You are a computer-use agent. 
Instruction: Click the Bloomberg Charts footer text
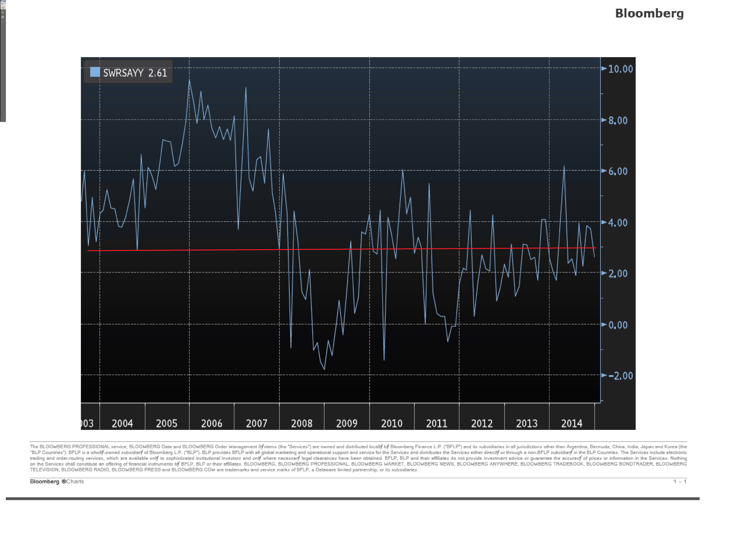[x=57, y=481]
